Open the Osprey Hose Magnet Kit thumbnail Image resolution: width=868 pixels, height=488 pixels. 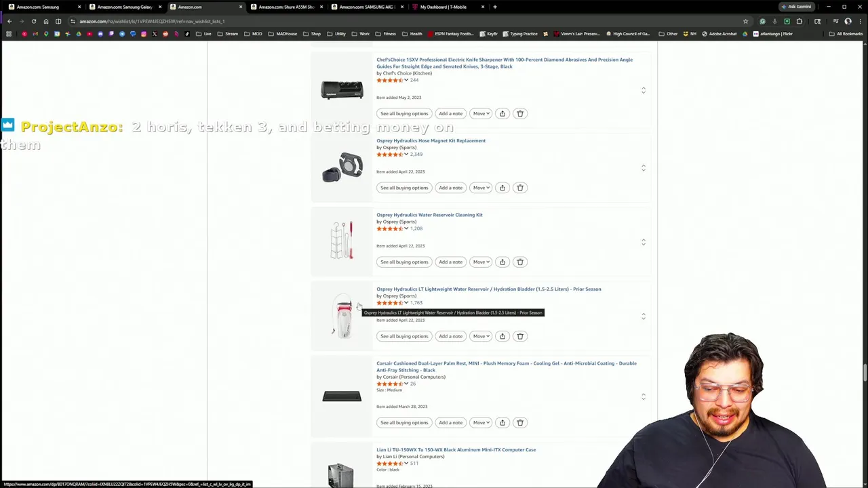(x=342, y=167)
